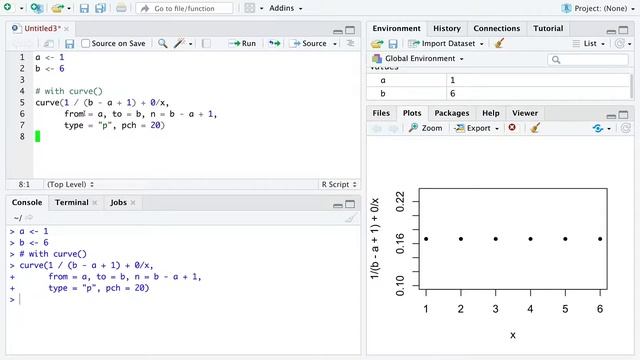The width and height of the screenshot is (640, 360).
Task: Refresh the environment pane
Action: (620, 44)
